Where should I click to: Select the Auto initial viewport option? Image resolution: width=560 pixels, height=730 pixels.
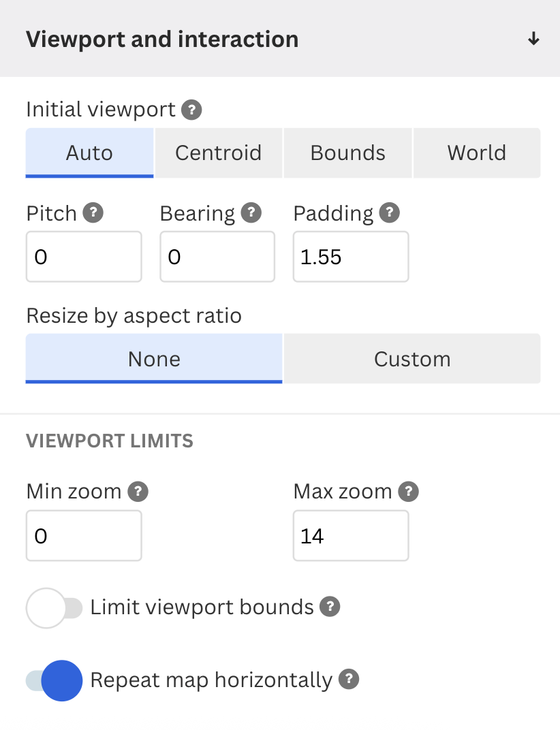click(89, 153)
